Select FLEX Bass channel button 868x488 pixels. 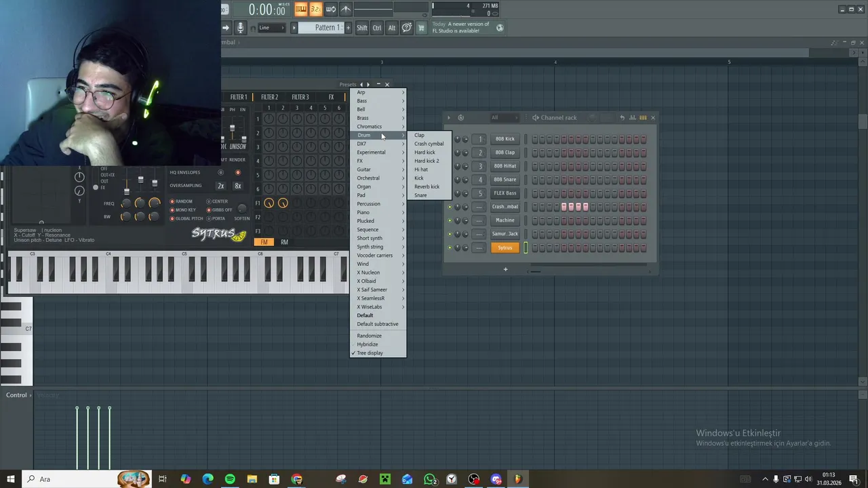click(505, 193)
